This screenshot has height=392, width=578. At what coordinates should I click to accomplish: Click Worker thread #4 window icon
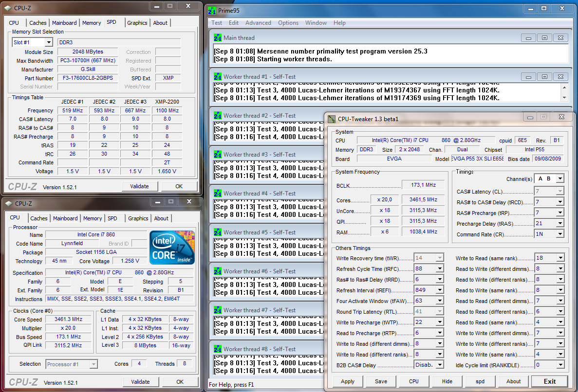pyautogui.click(x=218, y=193)
